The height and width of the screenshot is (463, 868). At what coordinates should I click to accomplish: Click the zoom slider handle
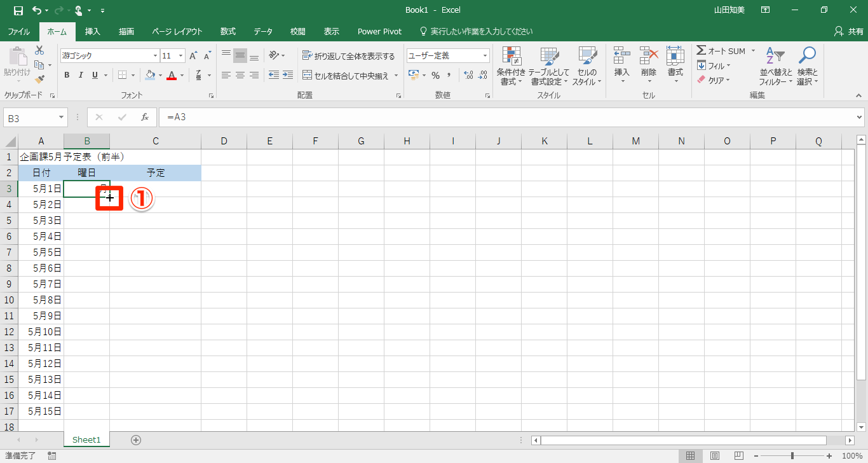tap(792, 456)
